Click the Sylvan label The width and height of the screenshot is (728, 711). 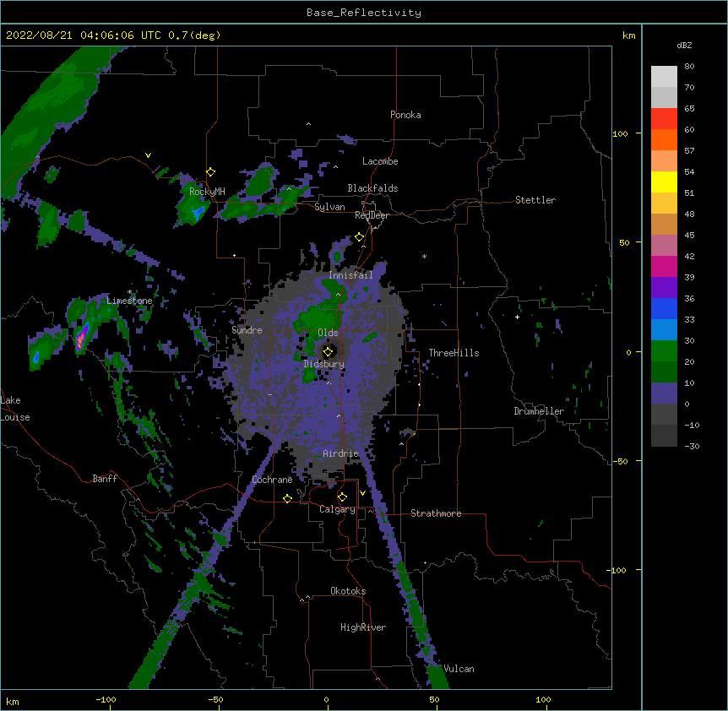pos(329,207)
